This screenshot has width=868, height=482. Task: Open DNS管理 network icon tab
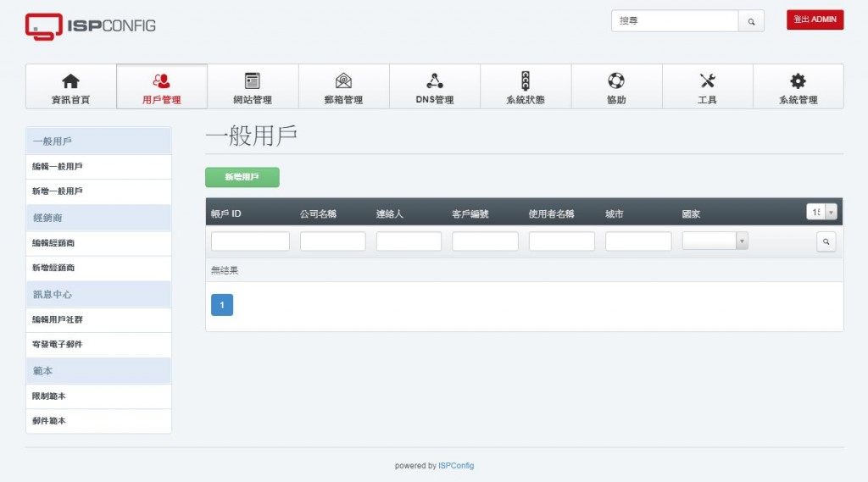[435, 87]
